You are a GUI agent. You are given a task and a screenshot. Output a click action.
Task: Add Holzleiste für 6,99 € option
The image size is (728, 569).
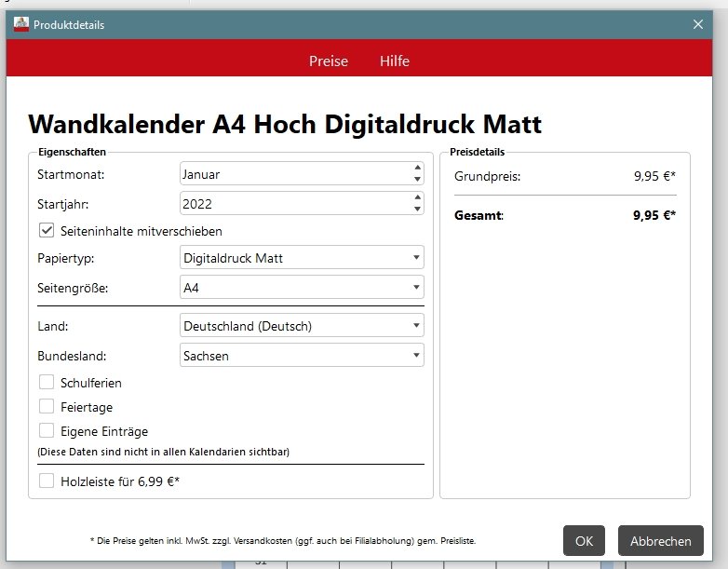[47, 481]
